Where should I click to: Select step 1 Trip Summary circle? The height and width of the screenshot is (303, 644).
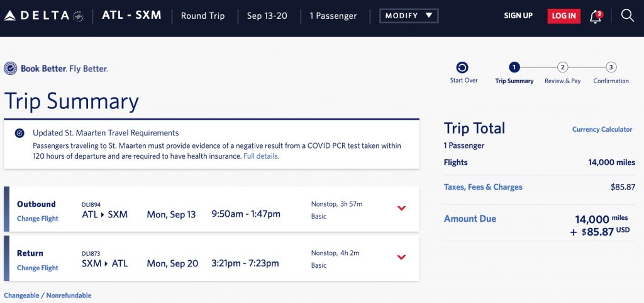(514, 68)
